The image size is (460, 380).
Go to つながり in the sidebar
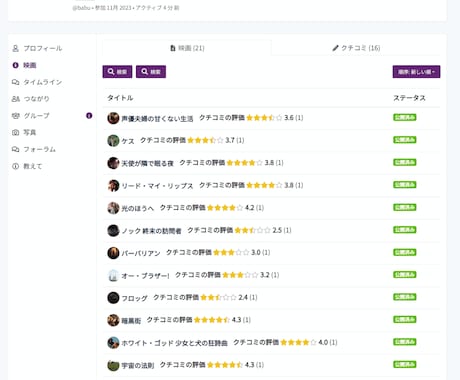36,99
